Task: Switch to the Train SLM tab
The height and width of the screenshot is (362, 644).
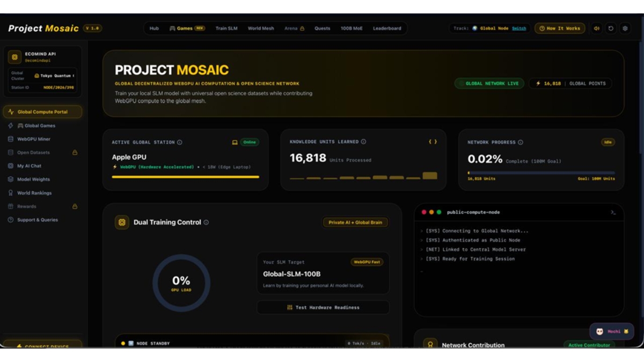Action: [x=226, y=28]
